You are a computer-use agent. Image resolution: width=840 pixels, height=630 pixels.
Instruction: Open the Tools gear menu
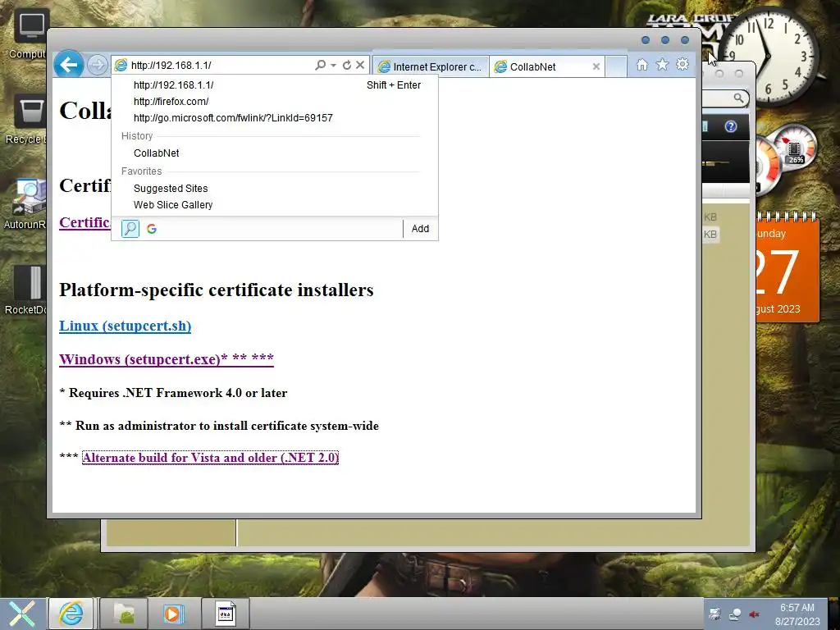pyautogui.click(x=682, y=65)
